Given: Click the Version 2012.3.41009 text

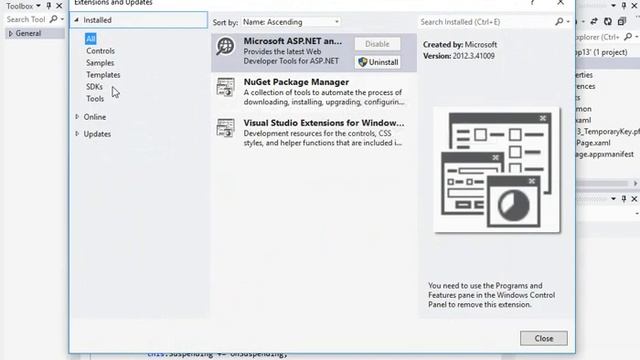Looking at the screenshot, I should 459,56.
